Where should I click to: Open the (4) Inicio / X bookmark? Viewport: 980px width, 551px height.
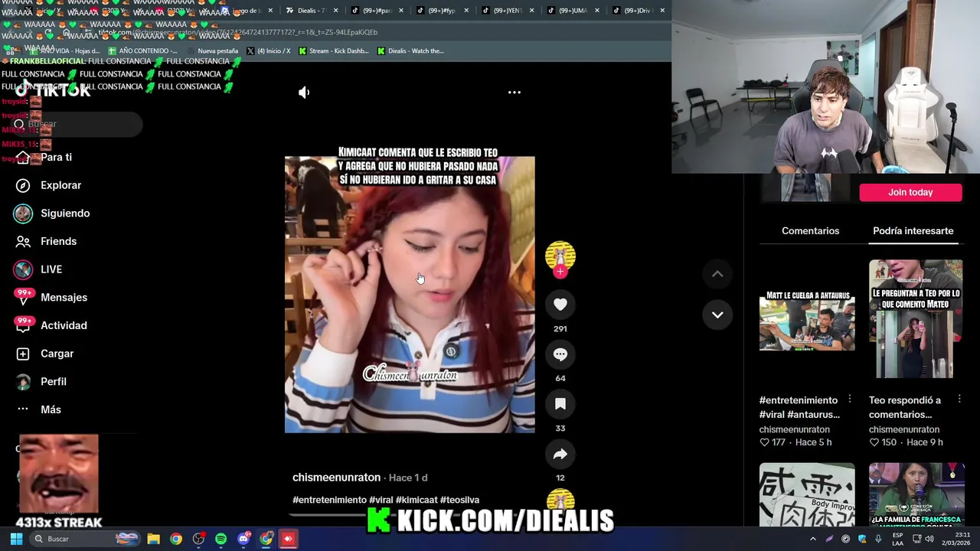tap(269, 51)
